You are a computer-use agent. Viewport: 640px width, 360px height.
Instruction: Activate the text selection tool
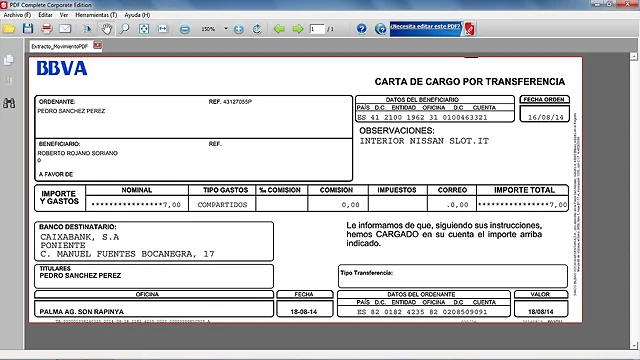(87, 29)
